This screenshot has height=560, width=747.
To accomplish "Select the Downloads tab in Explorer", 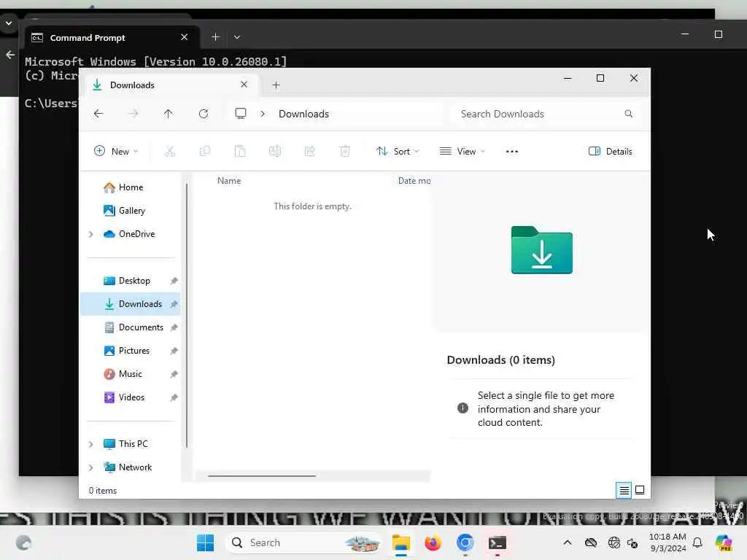I will point(170,85).
